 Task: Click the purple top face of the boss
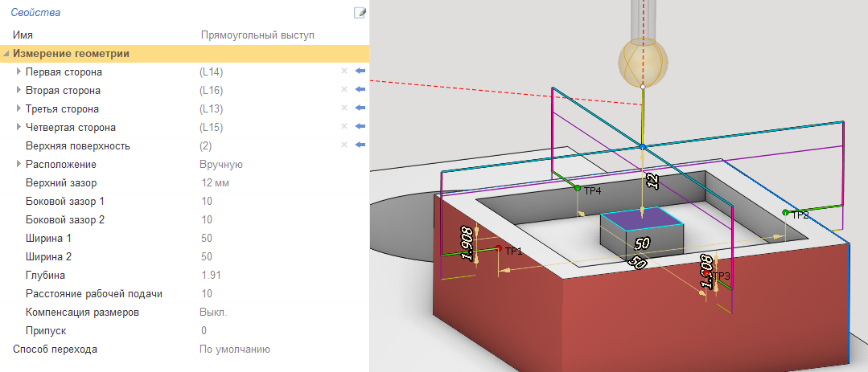tap(642, 219)
